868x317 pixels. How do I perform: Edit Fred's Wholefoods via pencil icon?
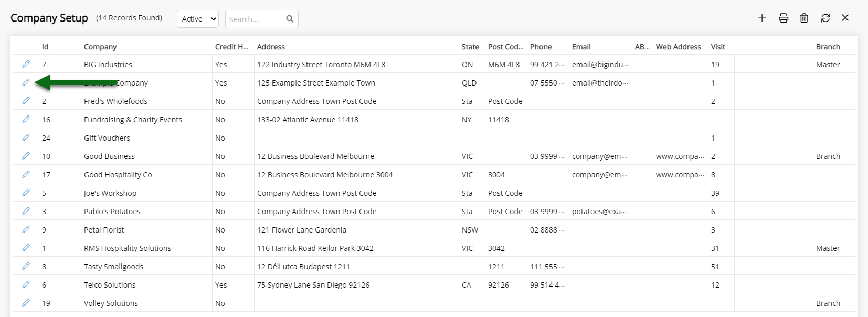[x=26, y=101]
